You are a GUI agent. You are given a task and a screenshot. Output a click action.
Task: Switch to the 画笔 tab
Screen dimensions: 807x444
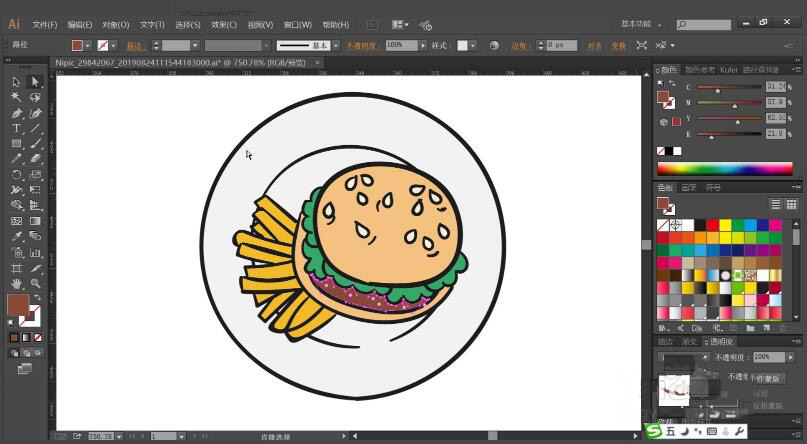pos(689,188)
